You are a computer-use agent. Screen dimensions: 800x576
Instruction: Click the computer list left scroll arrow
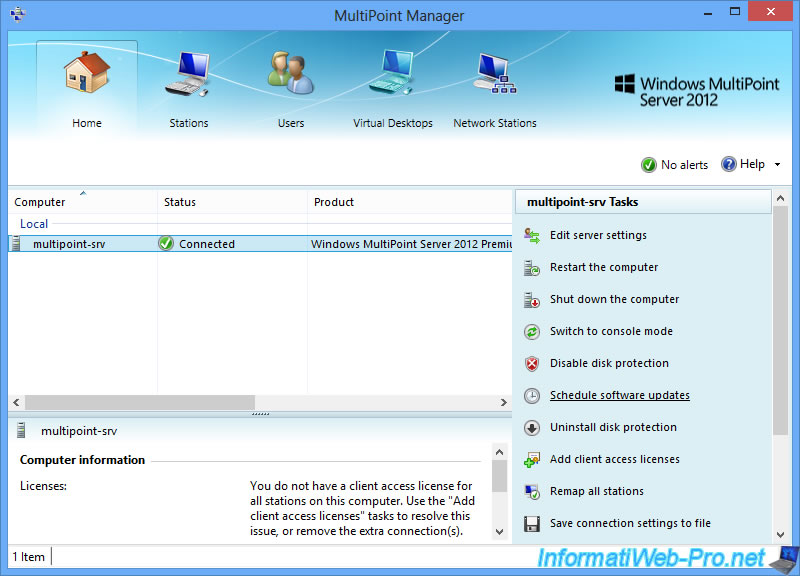[x=16, y=403]
